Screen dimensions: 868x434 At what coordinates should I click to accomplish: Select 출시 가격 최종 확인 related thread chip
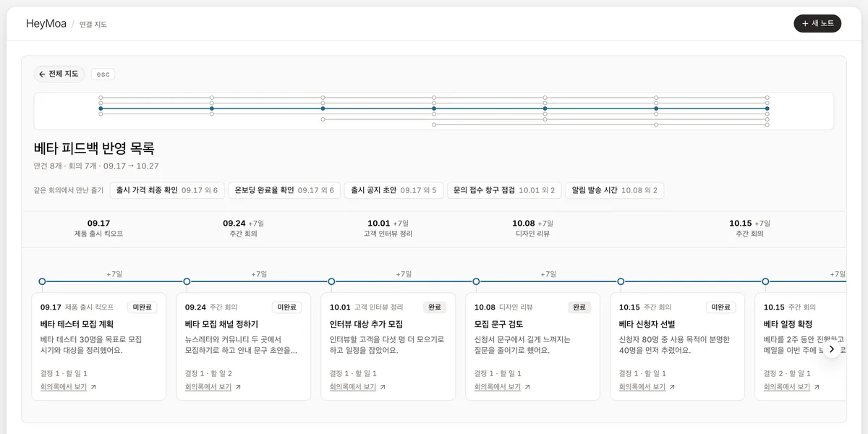167,190
